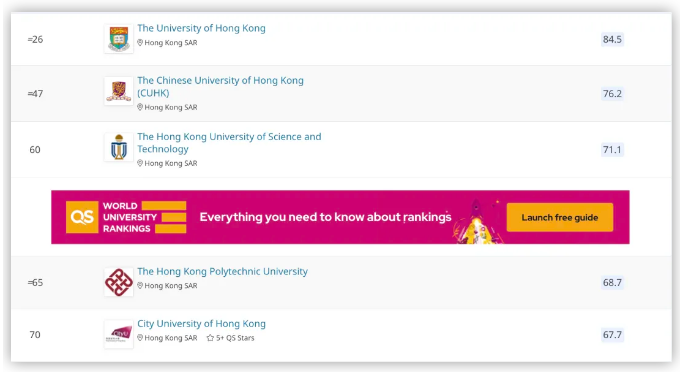This screenshot has width=687, height=372.
Task: Click the CUHK crest logo
Action: pos(119,91)
